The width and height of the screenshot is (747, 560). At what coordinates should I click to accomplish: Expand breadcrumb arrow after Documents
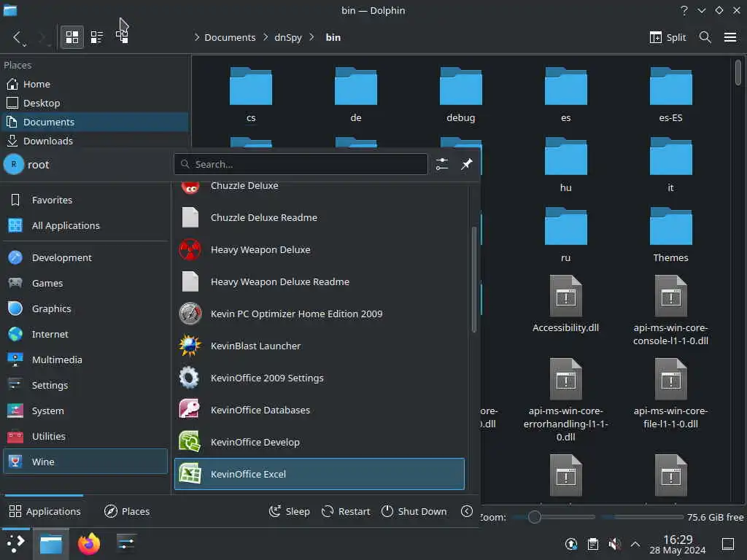pyautogui.click(x=266, y=37)
